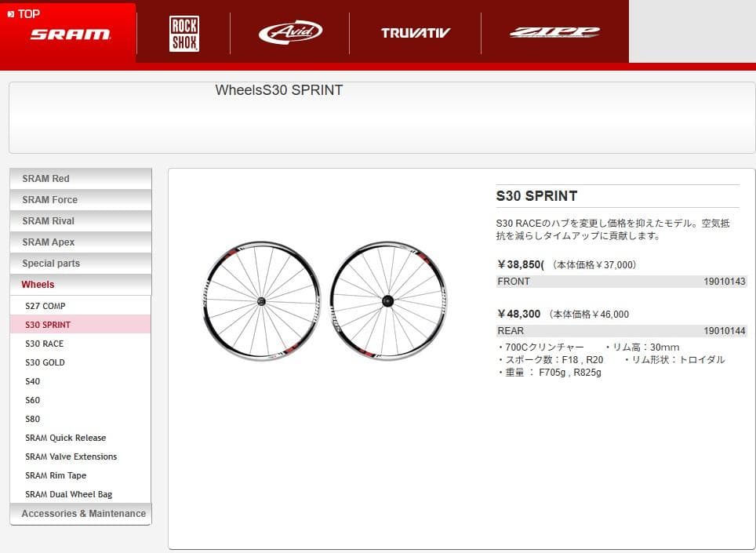This screenshot has height=553, width=756.
Task: Click the 700C clincher spec text
Action: (x=540, y=347)
